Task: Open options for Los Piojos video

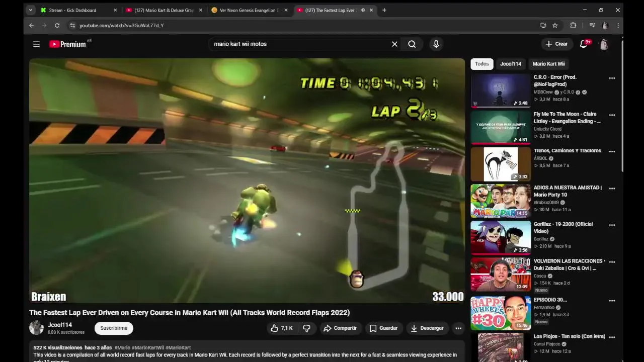Action: pyautogui.click(x=612, y=337)
